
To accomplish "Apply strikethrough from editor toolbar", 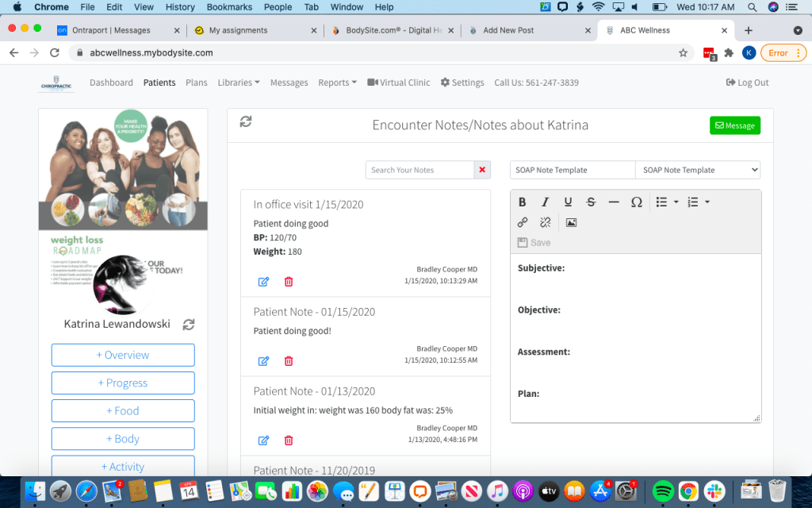I will click(591, 202).
